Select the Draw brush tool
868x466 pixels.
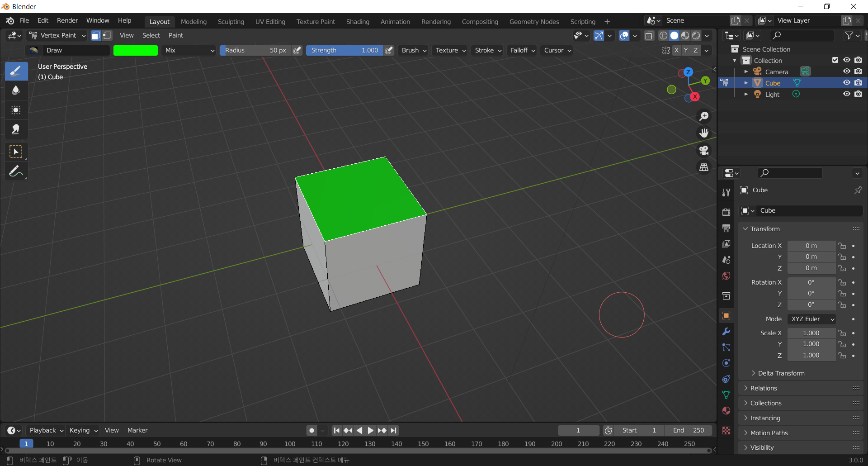click(x=16, y=71)
